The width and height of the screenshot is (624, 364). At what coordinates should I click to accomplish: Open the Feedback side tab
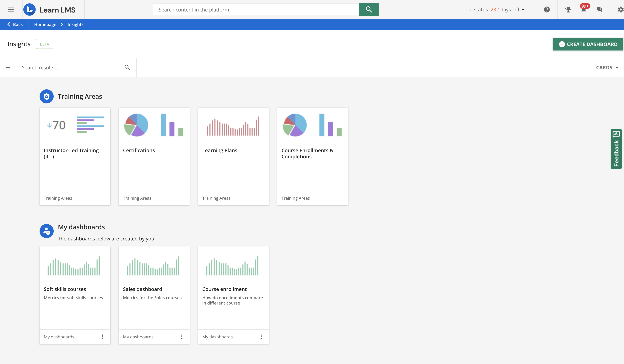pyautogui.click(x=616, y=149)
